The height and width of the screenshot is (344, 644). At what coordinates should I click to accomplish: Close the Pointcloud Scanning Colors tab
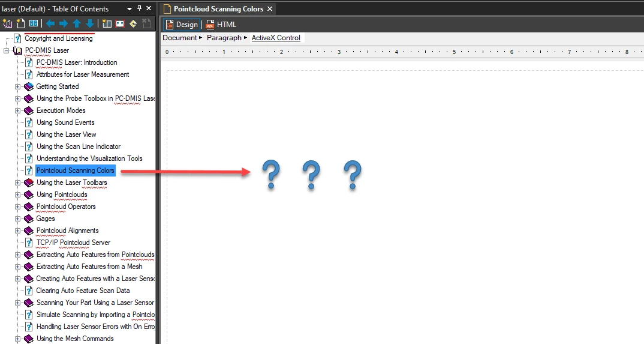point(270,8)
